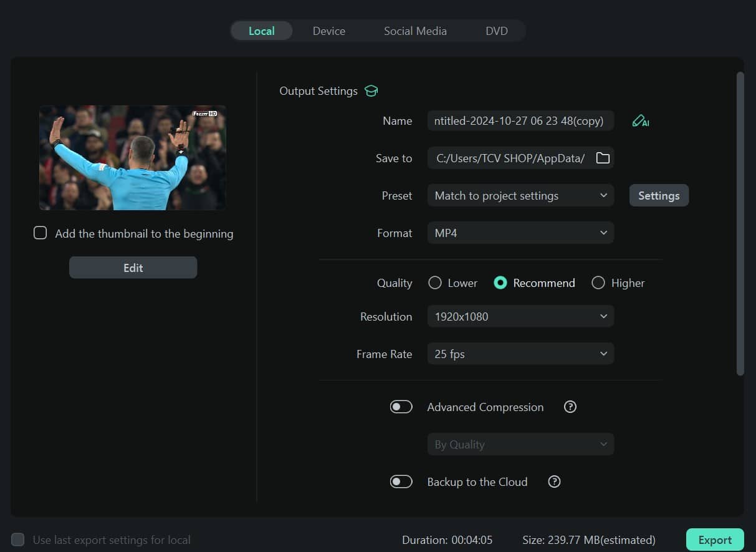Viewport: 756px width, 552px height.
Task: Toggle Advanced Compression on
Action: (401, 407)
